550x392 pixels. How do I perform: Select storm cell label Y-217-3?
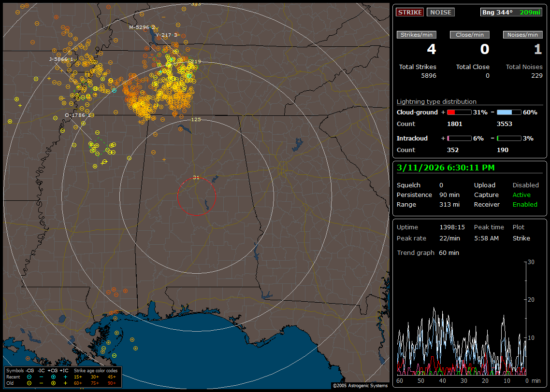(167, 35)
